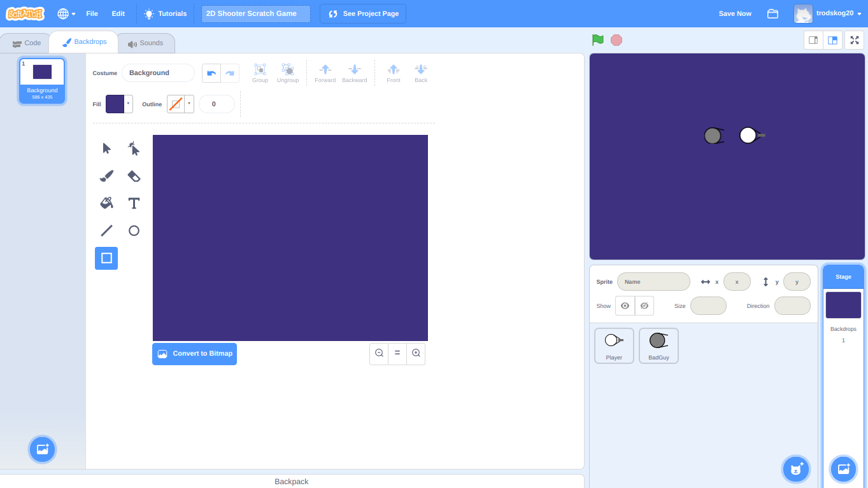Click Convert to Bitmap

tap(194, 354)
